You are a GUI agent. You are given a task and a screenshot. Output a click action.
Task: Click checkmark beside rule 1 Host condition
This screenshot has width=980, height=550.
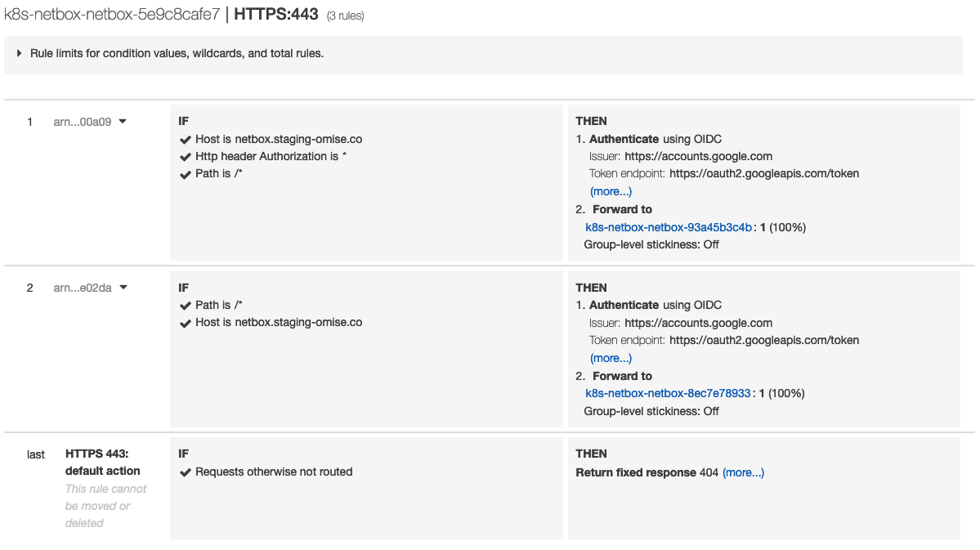coord(185,140)
